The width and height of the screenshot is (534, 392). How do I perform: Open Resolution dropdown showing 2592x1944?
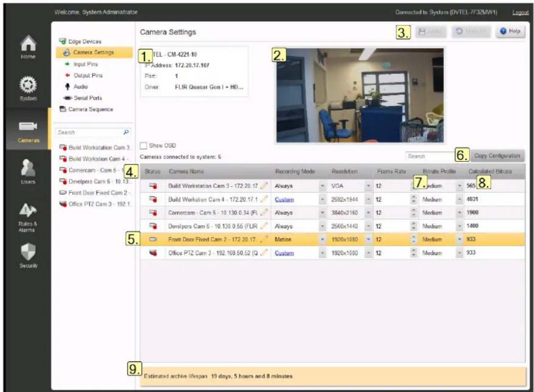(368, 199)
